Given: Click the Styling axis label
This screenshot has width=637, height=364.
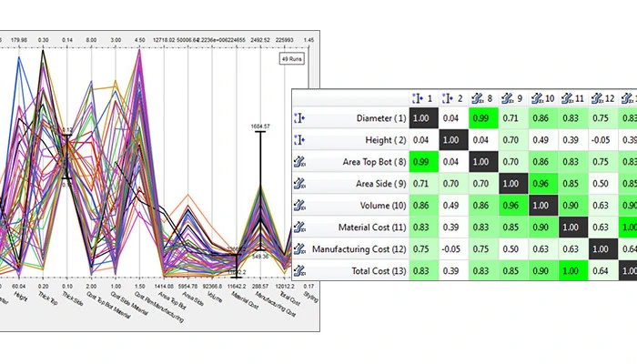Looking at the screenshot, I should pyautogui.click(x=310, y=297).
